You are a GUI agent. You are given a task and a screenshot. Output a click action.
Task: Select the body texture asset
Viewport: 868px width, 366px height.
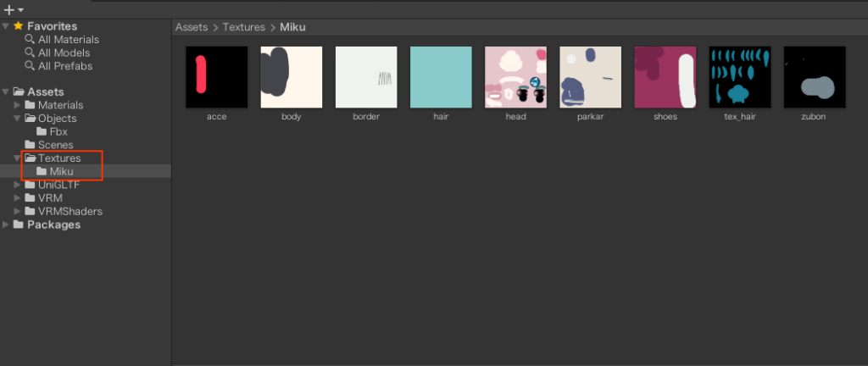pos(291,77)
